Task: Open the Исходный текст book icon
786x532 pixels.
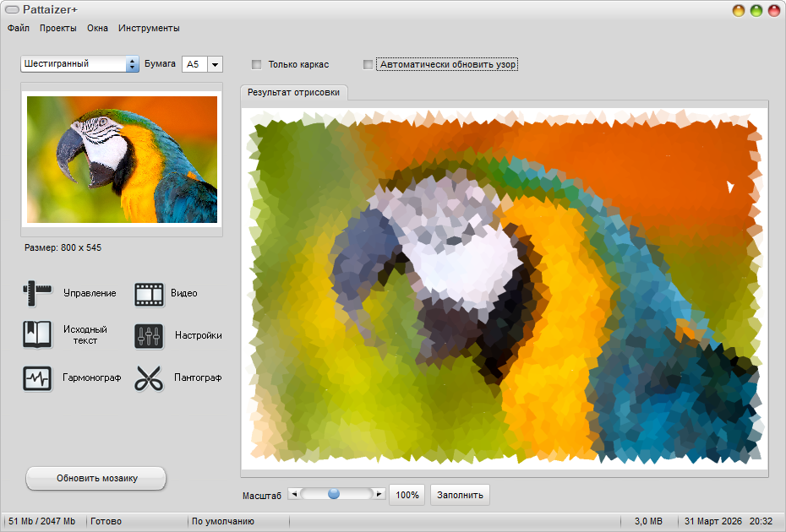Action: (37, 335)
